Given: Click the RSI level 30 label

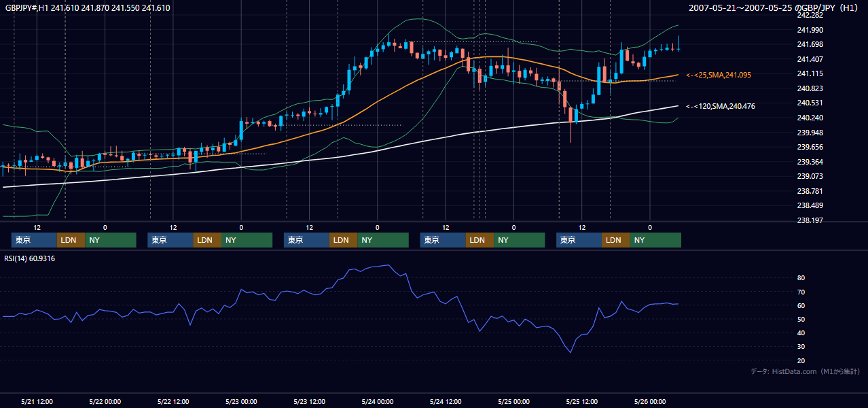Looking at the screenshot, I should coord(801,347).
